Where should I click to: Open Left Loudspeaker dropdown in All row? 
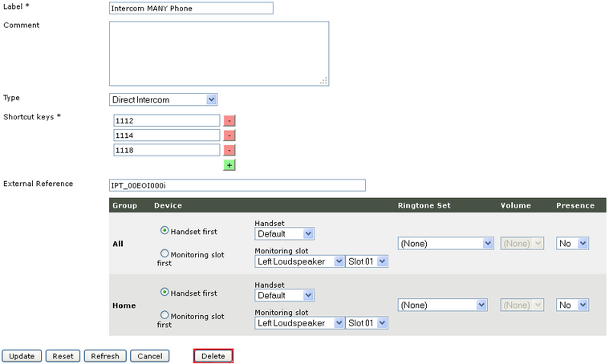[299, 261]
